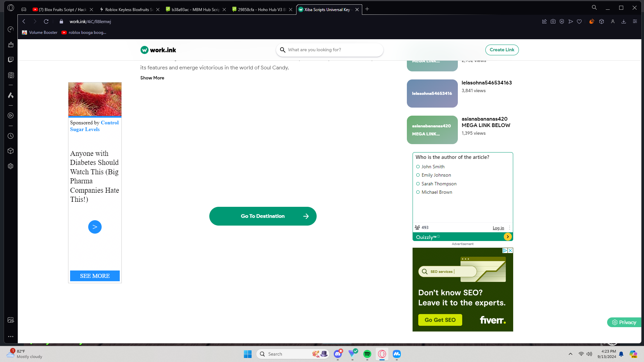Open the weather widget on the taskbar
Image resolution: width=644 pixels, height=362 pixels.
pyautogui.click(x=24, y=354)
